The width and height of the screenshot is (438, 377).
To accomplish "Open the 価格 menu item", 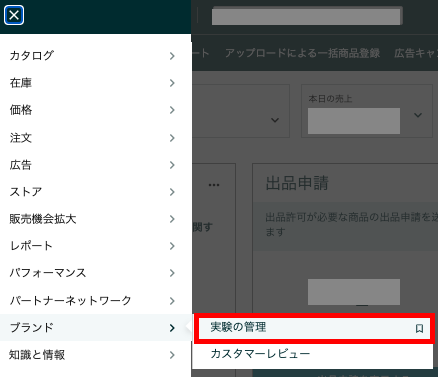I will point(96,110).
